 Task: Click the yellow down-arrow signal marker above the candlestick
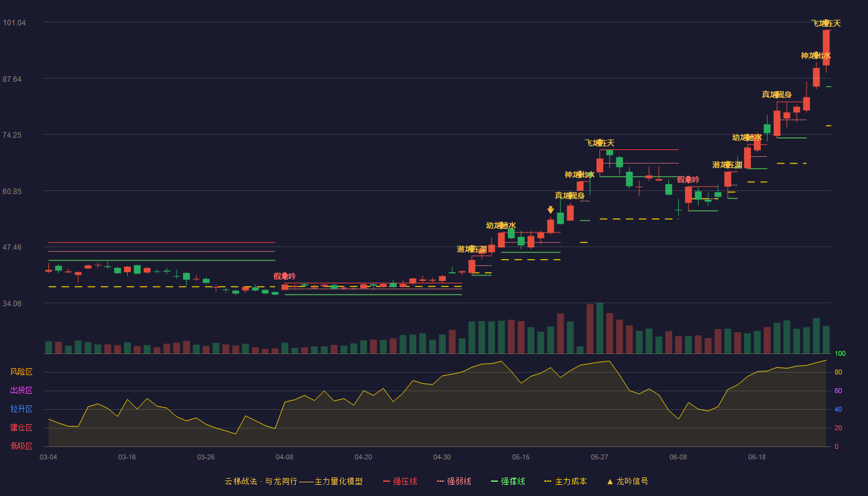point(551,210)
